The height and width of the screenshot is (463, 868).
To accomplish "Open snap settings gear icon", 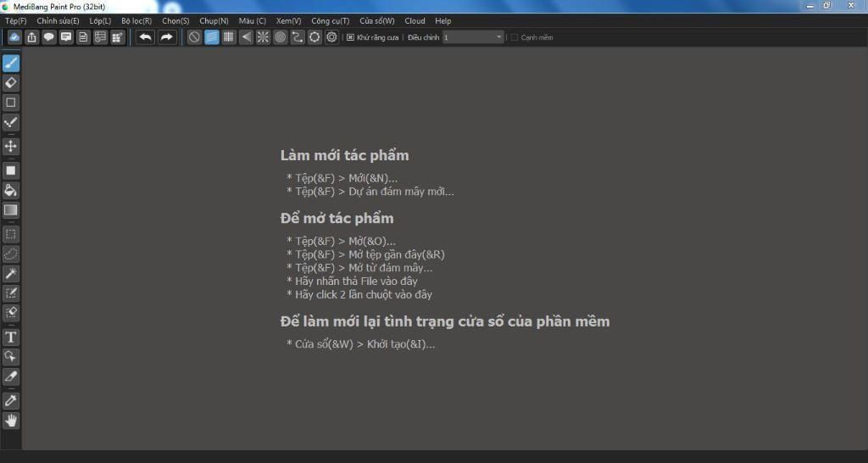I will [x=331, y=37].
